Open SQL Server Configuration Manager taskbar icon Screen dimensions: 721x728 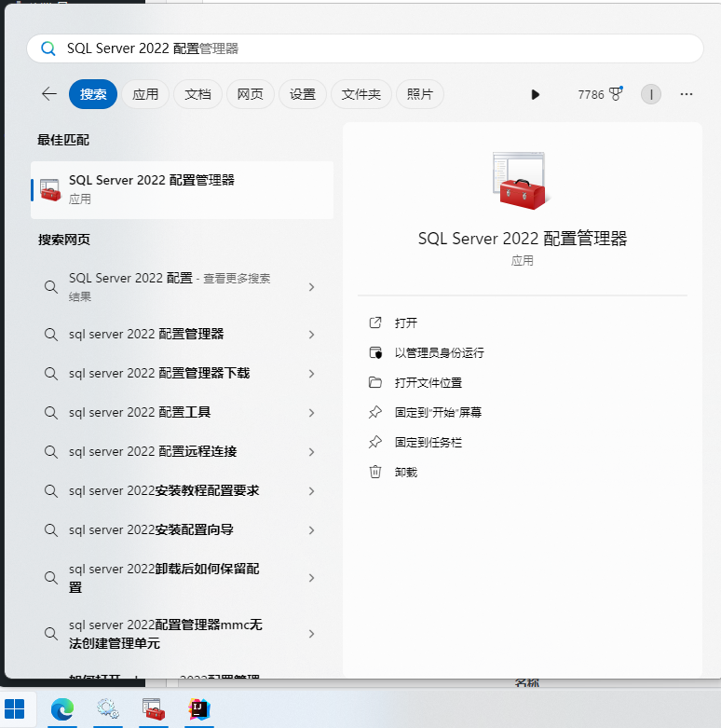coord(154,709)
